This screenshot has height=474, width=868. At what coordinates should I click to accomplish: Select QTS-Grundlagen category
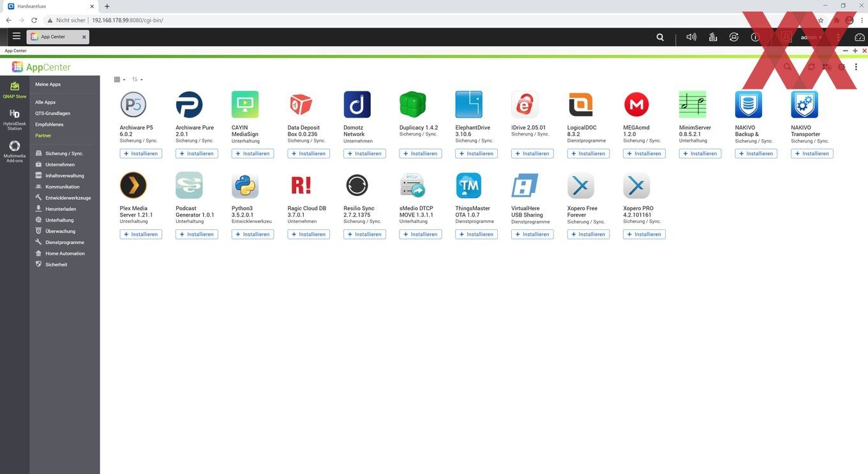53,113
